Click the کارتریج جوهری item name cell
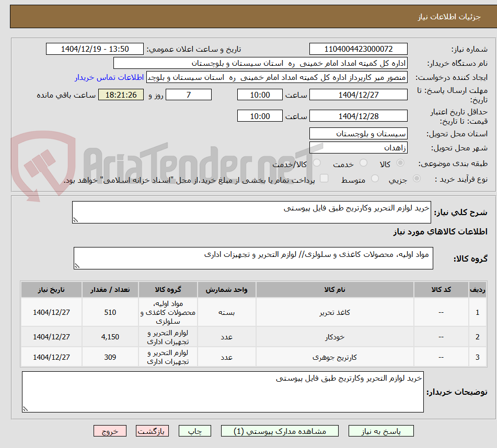Screen dimensions: 497x448 point(334,357)
